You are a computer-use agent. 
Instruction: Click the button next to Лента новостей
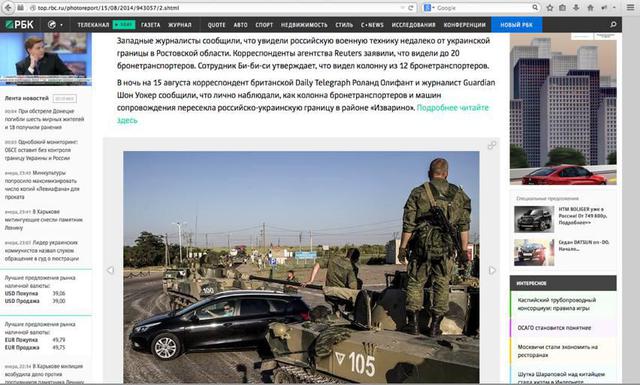tap(64, 98)
